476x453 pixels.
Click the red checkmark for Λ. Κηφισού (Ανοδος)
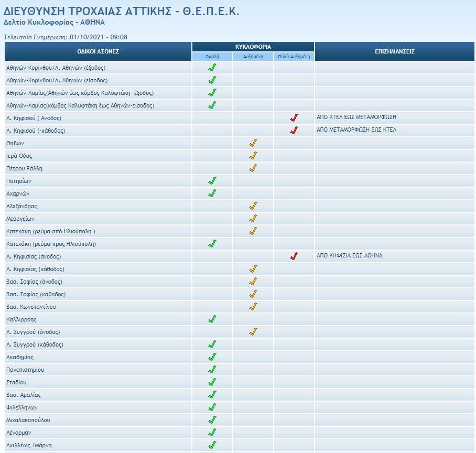coord(294,118)
